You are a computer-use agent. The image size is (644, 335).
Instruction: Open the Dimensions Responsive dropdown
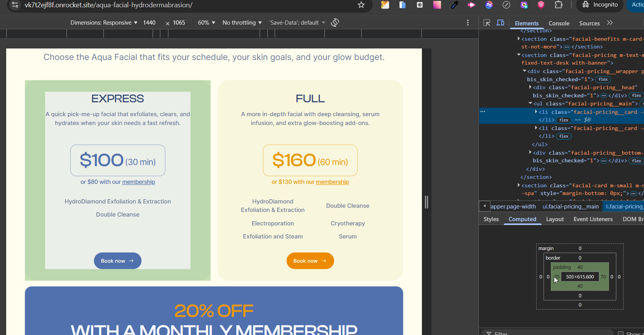click(104, 23)
